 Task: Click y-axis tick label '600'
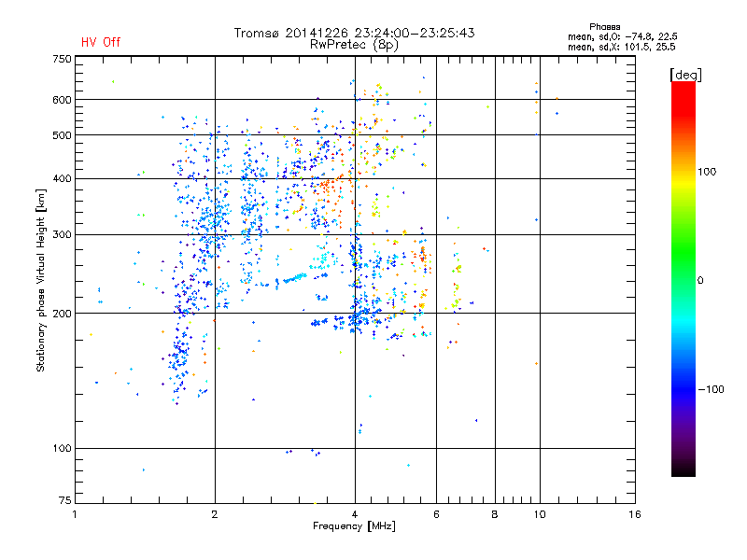pyautogui.click(x=62, y=100)
